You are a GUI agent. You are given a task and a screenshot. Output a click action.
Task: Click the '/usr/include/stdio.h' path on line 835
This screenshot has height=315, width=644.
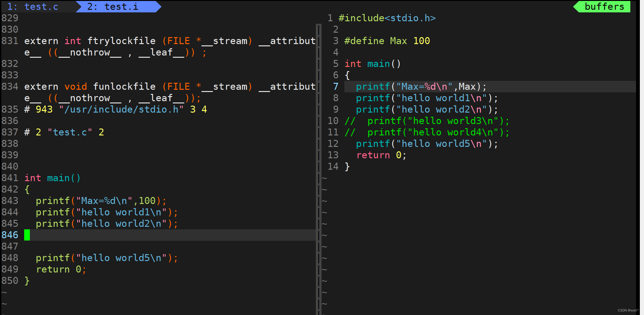point(121,109)
